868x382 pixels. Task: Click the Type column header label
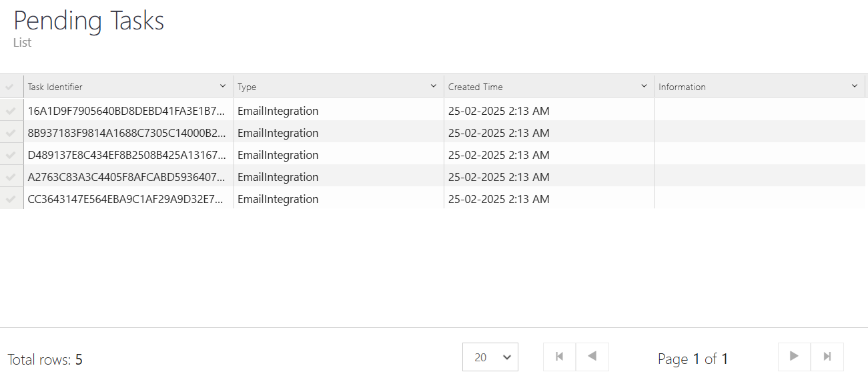[247, 87]
